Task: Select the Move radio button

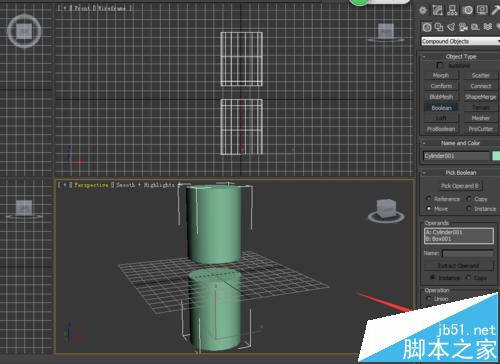Action: (x=429, y=209)
